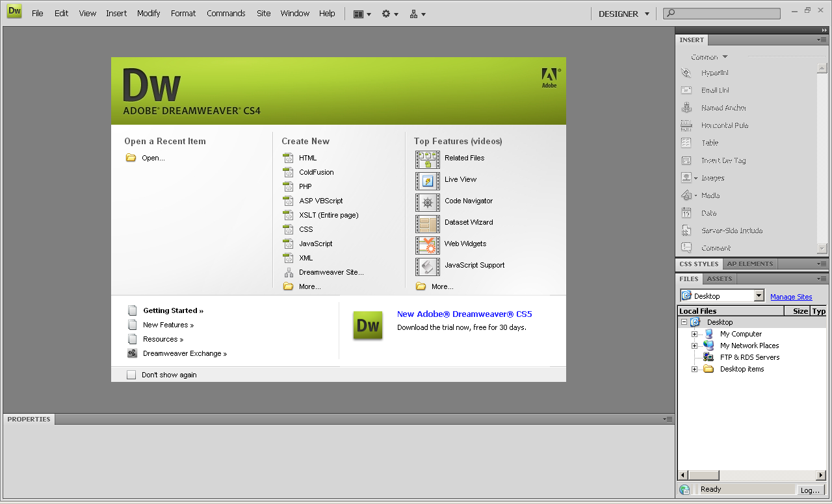Open the Getting Started link
Image resolution: width=832 pixels, height=504 pixels.
pos(173,310)
